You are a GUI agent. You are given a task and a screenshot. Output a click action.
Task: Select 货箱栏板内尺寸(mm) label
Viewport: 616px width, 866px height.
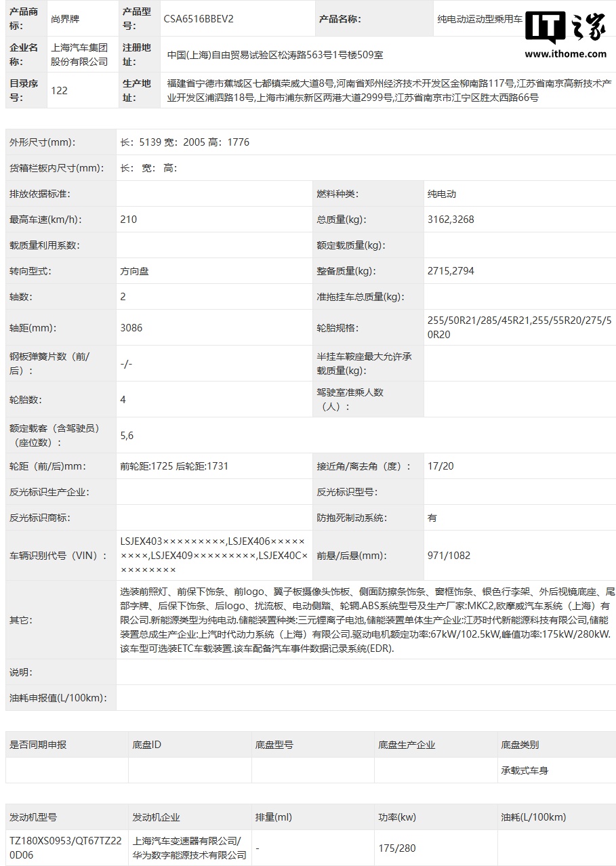click(x=56, y=168)
